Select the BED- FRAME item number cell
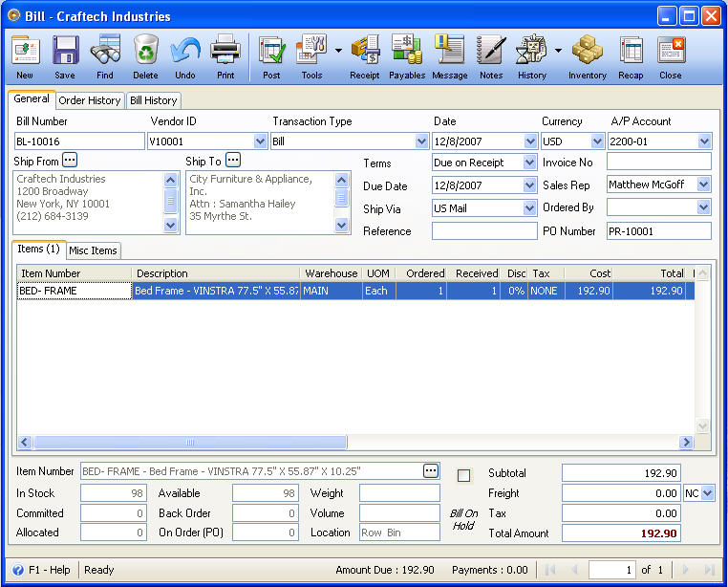 75,291
